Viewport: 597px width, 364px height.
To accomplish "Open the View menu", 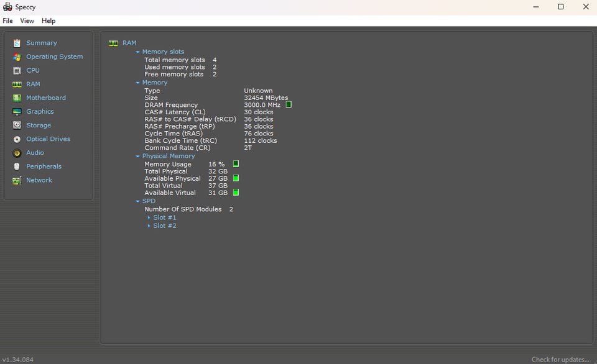I will (x=27, y=20).
